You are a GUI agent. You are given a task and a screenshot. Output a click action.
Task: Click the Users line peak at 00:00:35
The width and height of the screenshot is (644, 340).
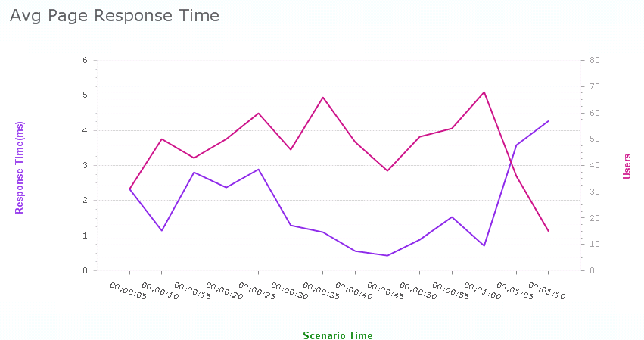pos(323,97)
